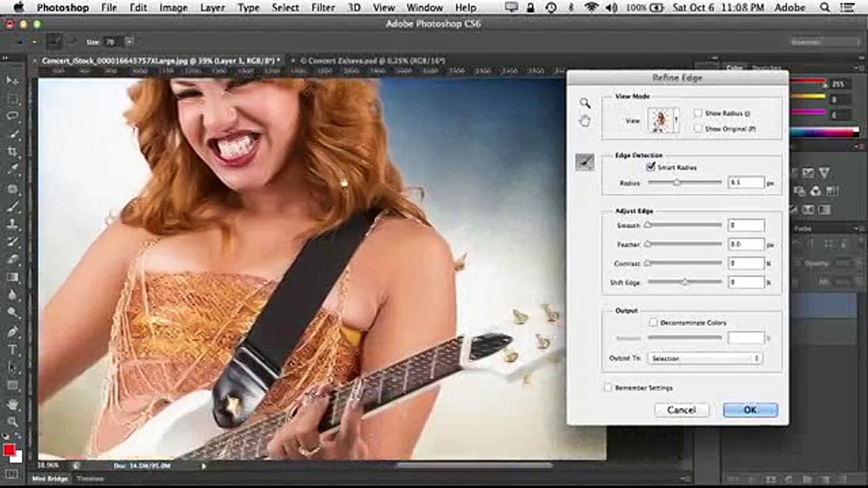Open Spotlight search in menu bar
This screenshot has height=488, width=868.
pyautogui.click(x=825, y=7)
